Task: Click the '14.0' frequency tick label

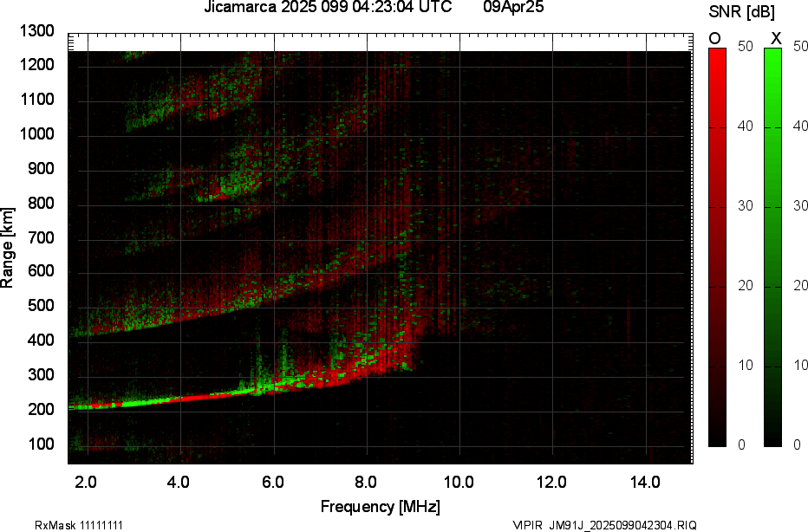Action: (x=645, y=482)
